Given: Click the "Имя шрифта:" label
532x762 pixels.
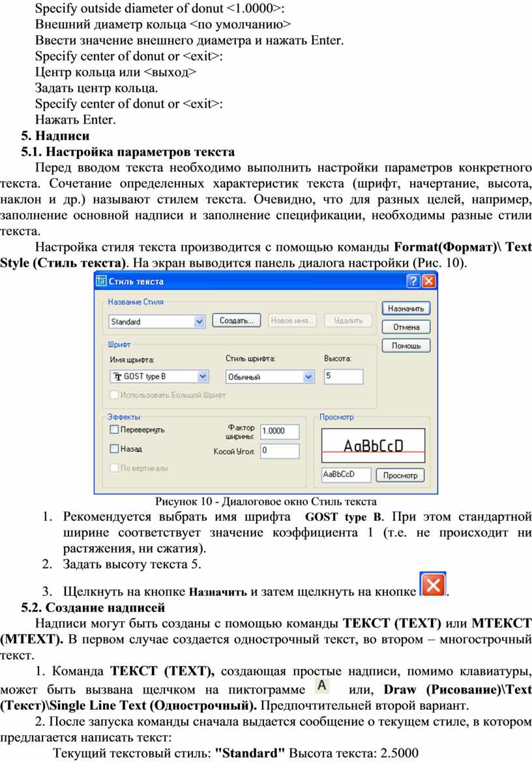Looking at the screenshot, I should 132,360.
